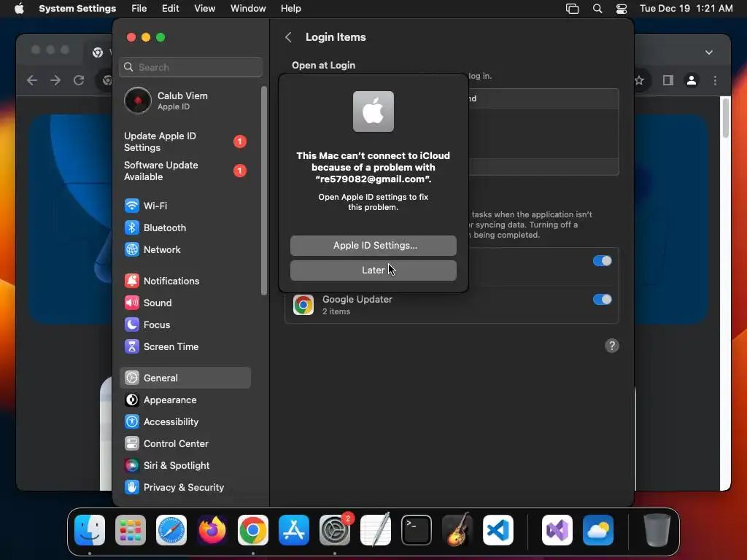The width and height of the screenshot is (747, 560).
Task: Open the weather app in Dock
Action: [598, 530]
